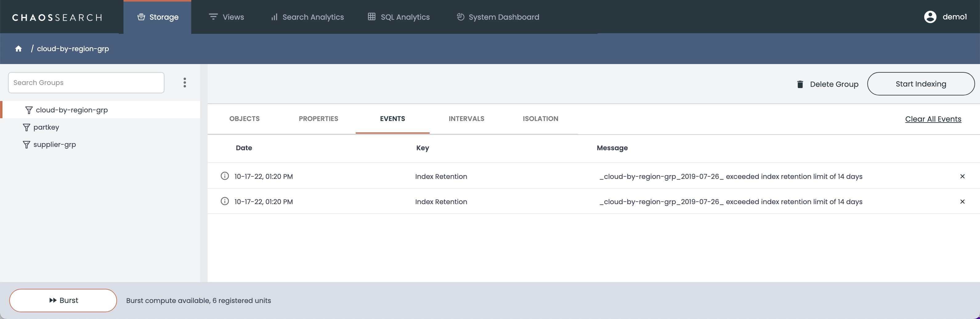
Task: Click filter icon beside cloud-by-region-grp
Action: 29,110
